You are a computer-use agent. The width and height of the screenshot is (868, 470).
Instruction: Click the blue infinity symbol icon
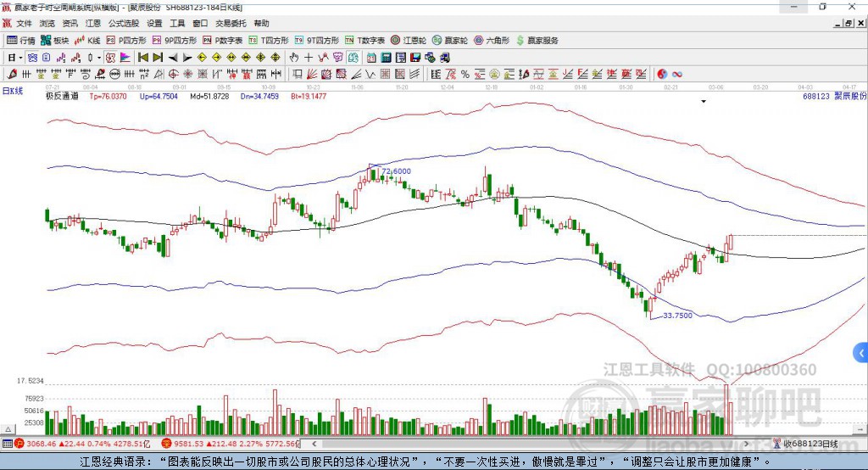(677, 75)
